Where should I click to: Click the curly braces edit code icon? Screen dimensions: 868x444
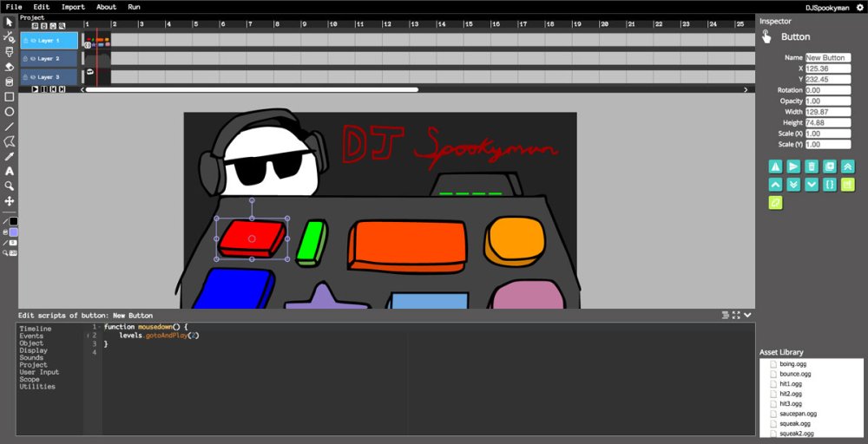830,185
